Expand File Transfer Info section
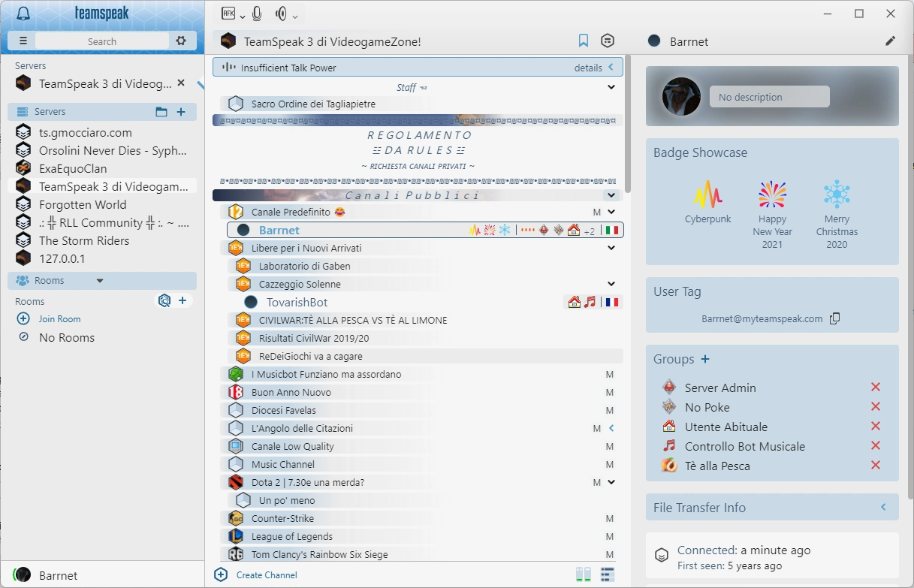The width and height of the screenshot is (914, 588). pyautogui.click(x=884, y=508)
